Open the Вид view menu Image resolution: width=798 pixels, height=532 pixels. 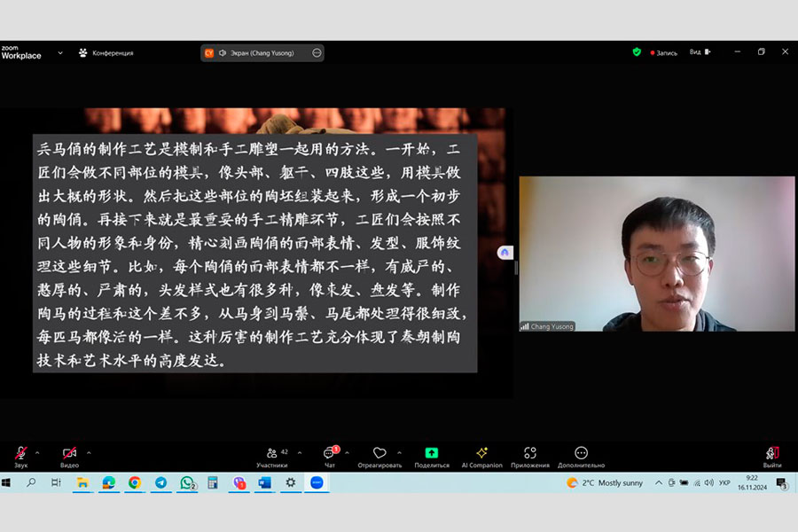click(700, 52)
